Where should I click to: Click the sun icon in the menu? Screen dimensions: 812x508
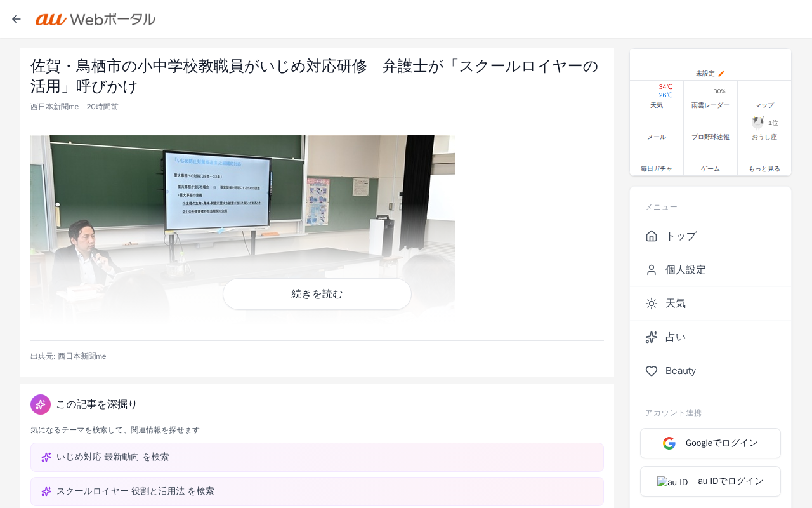(x=652, y=304)
